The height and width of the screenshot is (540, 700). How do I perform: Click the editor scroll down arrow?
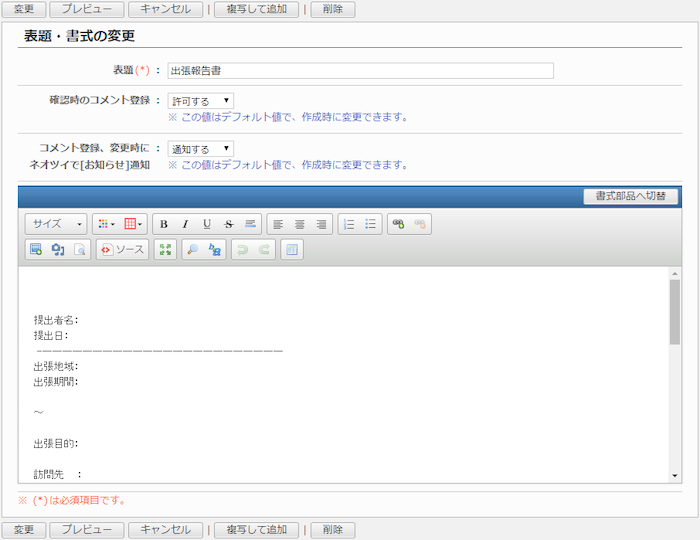pyautogui.click(x=675, y=476)
